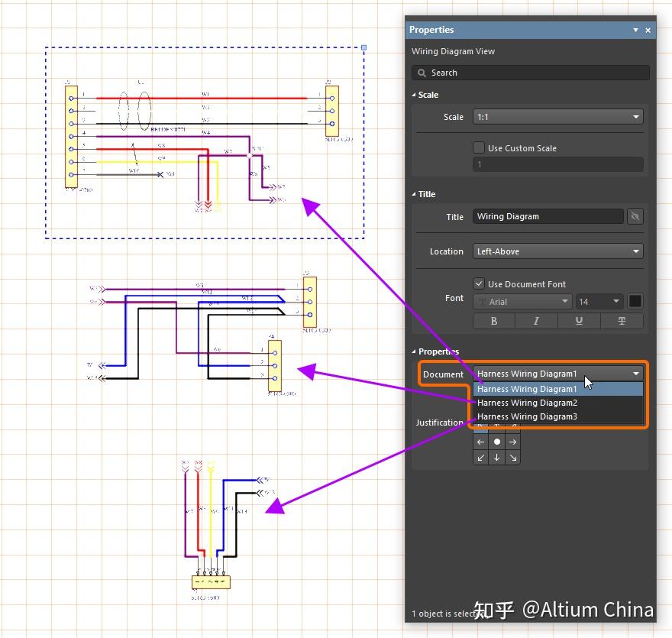
Task: Click the selection handle of dashed view
Action: tap(363, 47)
